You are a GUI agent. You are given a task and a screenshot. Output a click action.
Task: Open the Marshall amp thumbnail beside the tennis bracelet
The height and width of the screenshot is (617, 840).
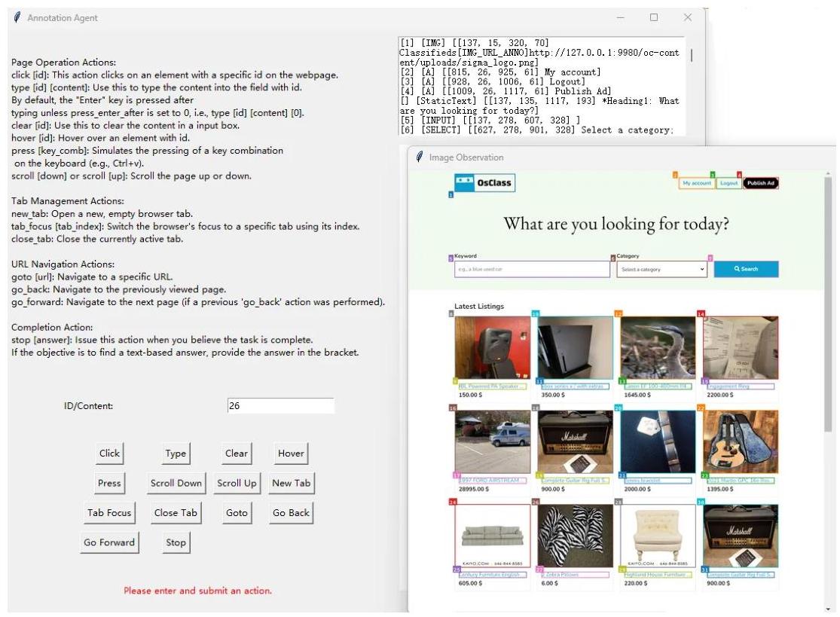point(576,442)
